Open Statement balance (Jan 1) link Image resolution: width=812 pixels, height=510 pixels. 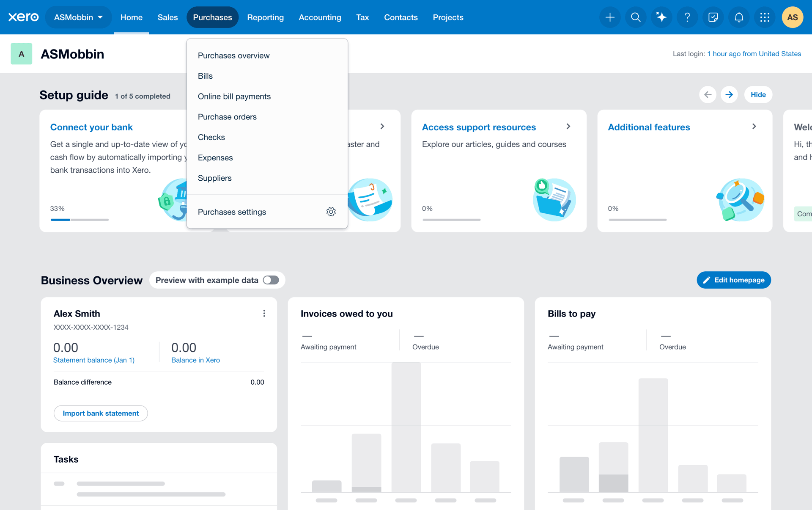[94, 360]
